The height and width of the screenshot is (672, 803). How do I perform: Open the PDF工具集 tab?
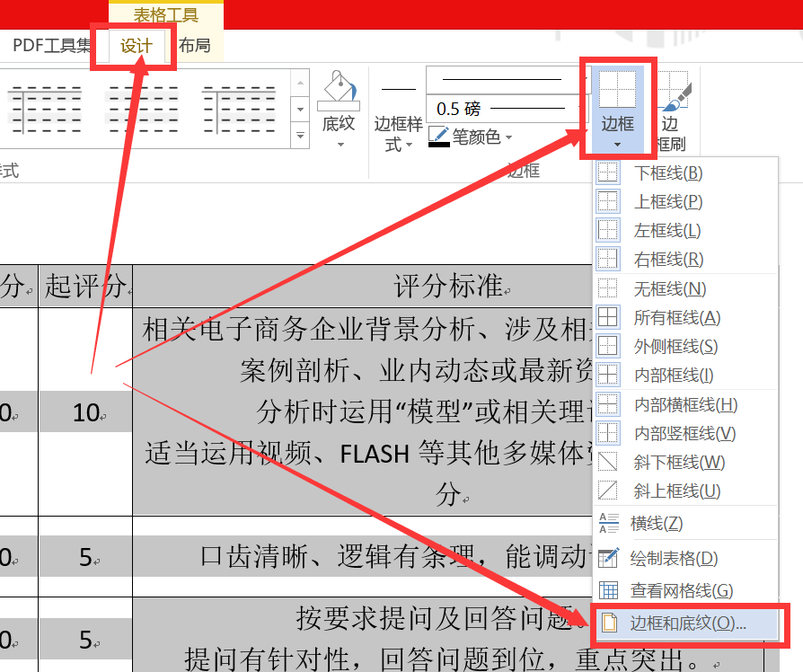tap(52, 46)
